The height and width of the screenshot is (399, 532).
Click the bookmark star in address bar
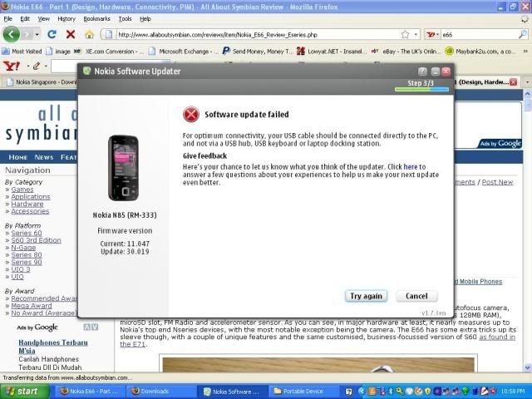coord(405,35)
